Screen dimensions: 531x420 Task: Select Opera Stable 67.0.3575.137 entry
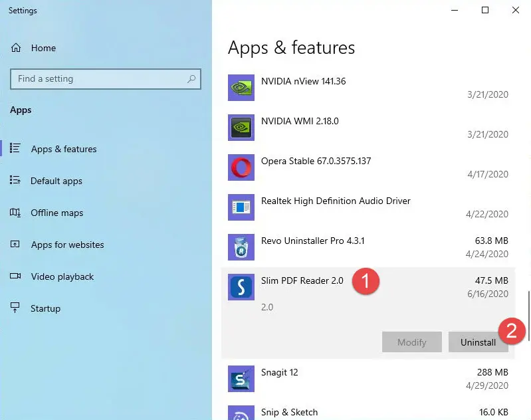pos(368,167)
